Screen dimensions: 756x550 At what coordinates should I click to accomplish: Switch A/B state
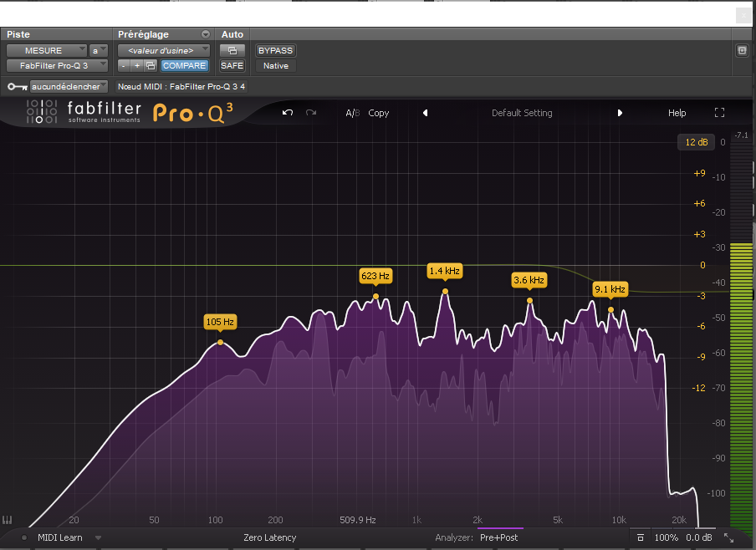pos(352,113)
